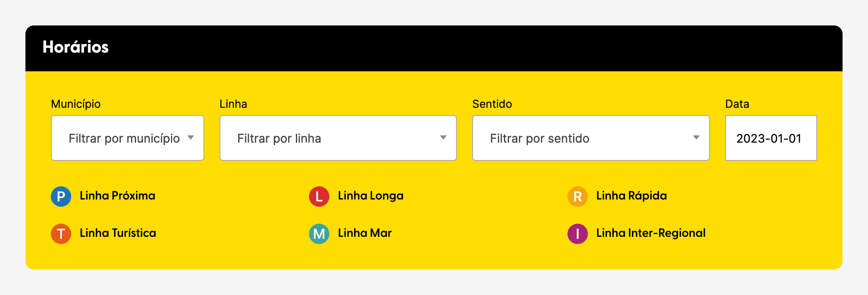Click the teal M Linha Mar icon

coord(319,234)
